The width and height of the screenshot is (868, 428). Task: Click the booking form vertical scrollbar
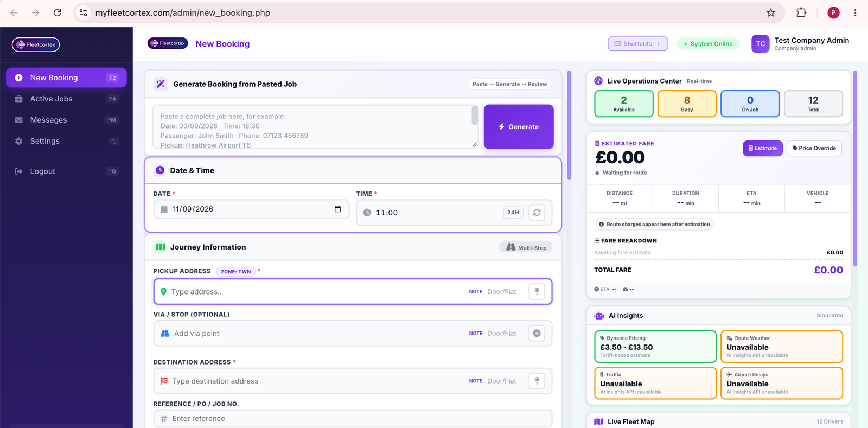[x=569, y=125]
